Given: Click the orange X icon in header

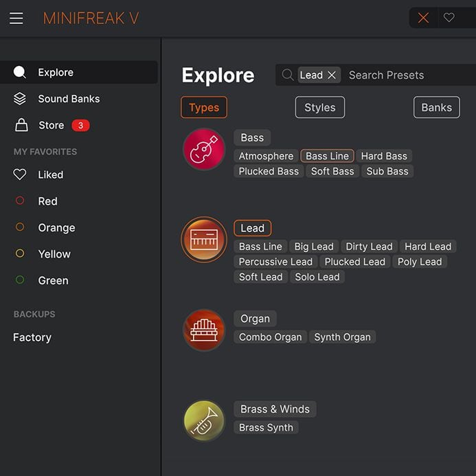Looking at the screenshot, I should (x=423, y=18).
